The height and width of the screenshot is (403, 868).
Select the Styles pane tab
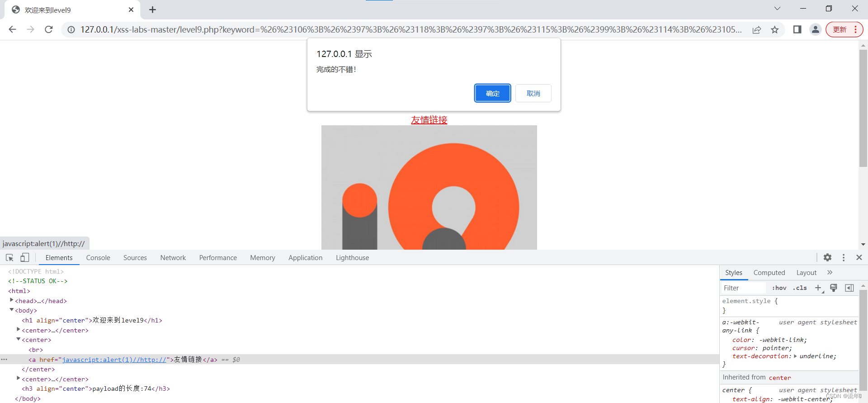click(734, 272)
